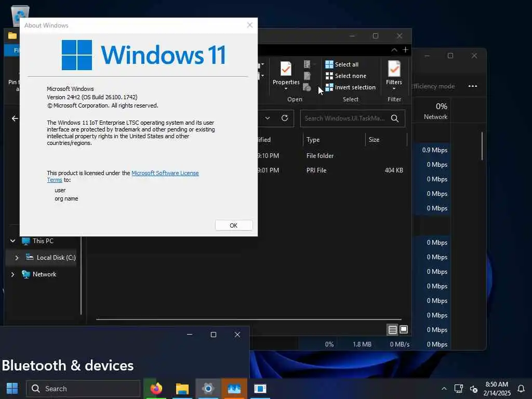
Task: Open Firefox from the taskbar
Action: (156, 389)
